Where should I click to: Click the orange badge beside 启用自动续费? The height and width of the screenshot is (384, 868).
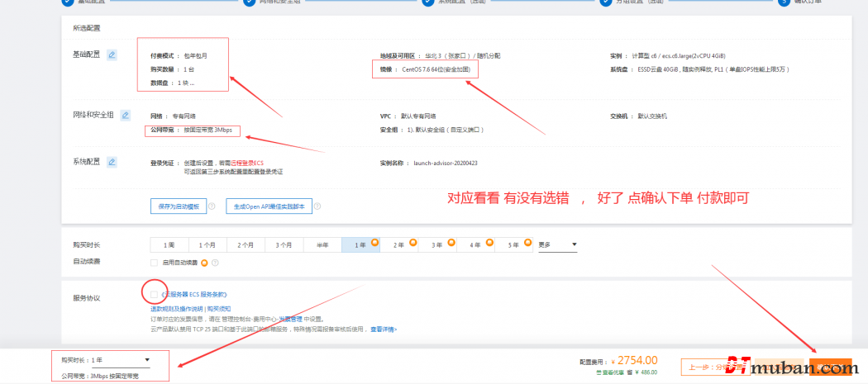203,263
